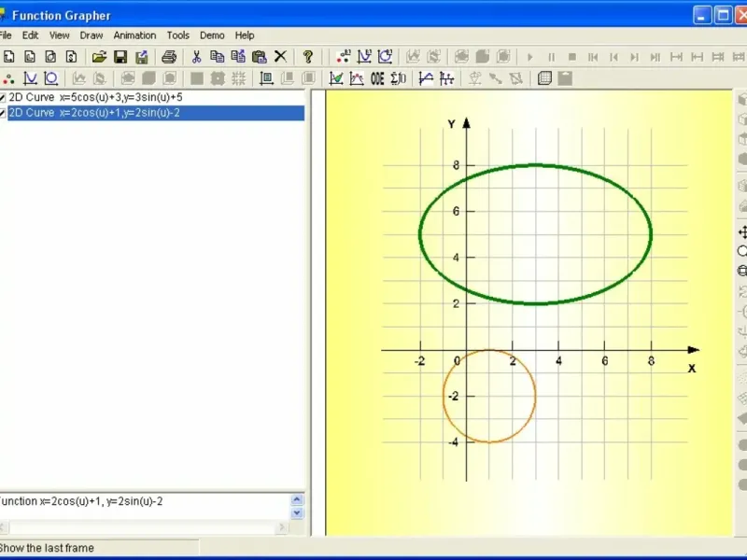Click the next frame button

634,57
